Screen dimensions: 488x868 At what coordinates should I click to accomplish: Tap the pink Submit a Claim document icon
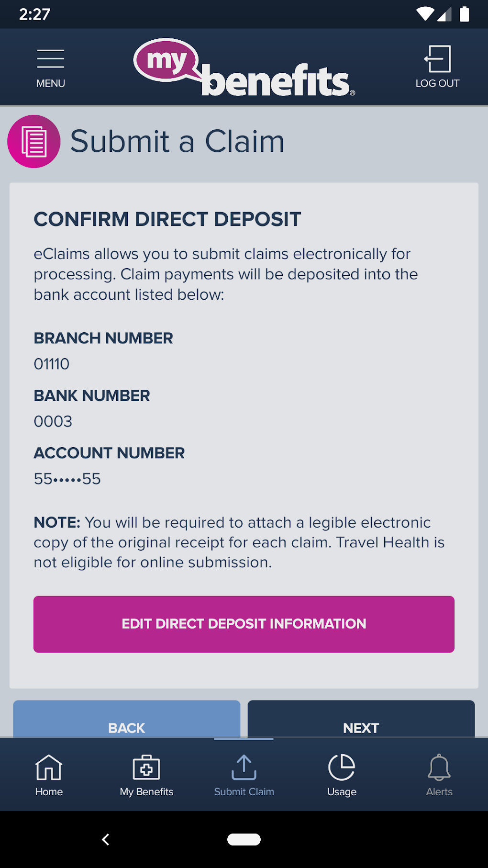[34, 142]
